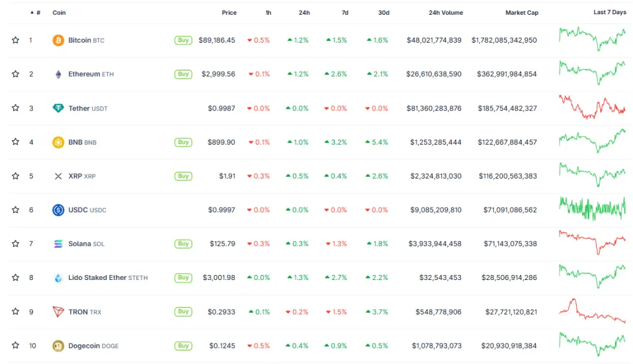Screen dimensions: 633x364
Task: Click the TRON logo icon
Action: click(x=58, y=311)
